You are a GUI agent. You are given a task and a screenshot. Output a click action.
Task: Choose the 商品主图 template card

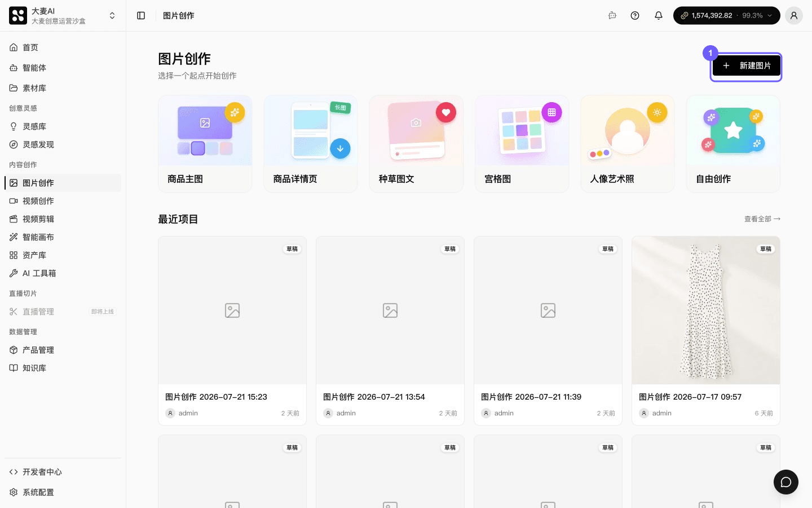[205, 144]
